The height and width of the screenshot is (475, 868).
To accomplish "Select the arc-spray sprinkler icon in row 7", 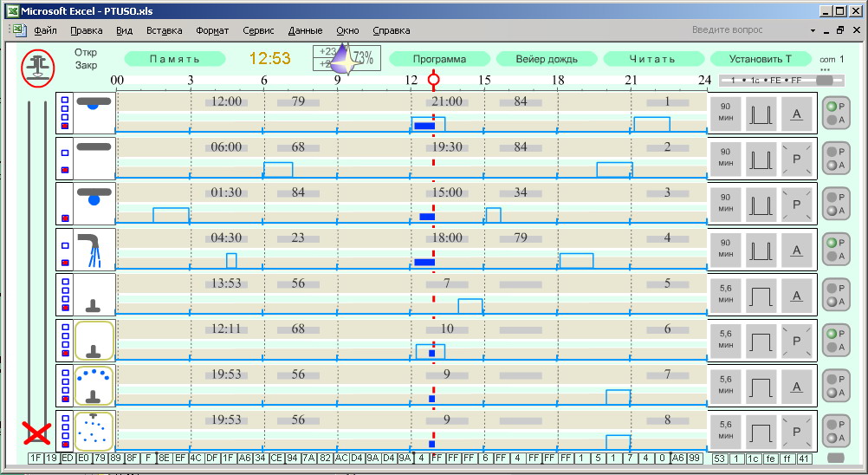I will (94, 385).
